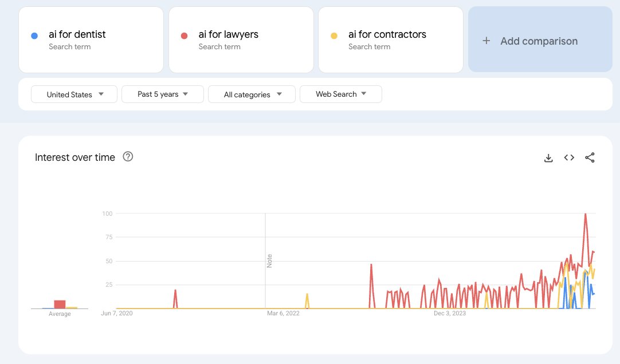The height and width of the screenshot is (364, 620).
Task: Add a comparison search term
Action: [x=540, y=39]
